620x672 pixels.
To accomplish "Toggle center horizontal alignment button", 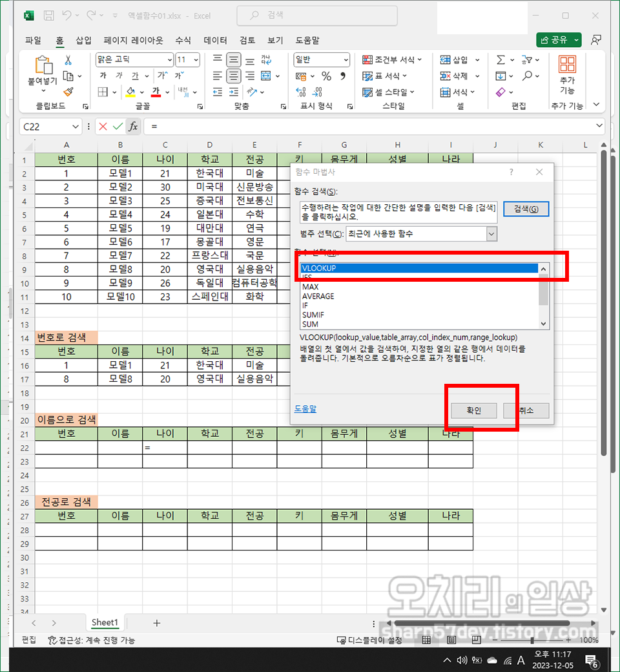I will [x=234, y=76].
